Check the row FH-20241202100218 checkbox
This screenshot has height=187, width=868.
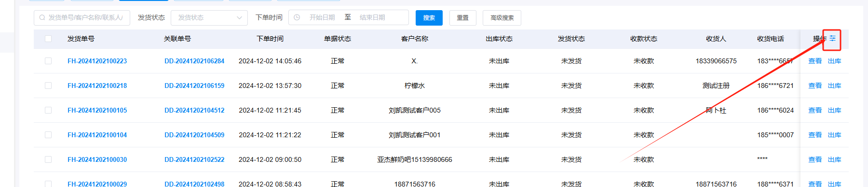click(x=48, y=86)
